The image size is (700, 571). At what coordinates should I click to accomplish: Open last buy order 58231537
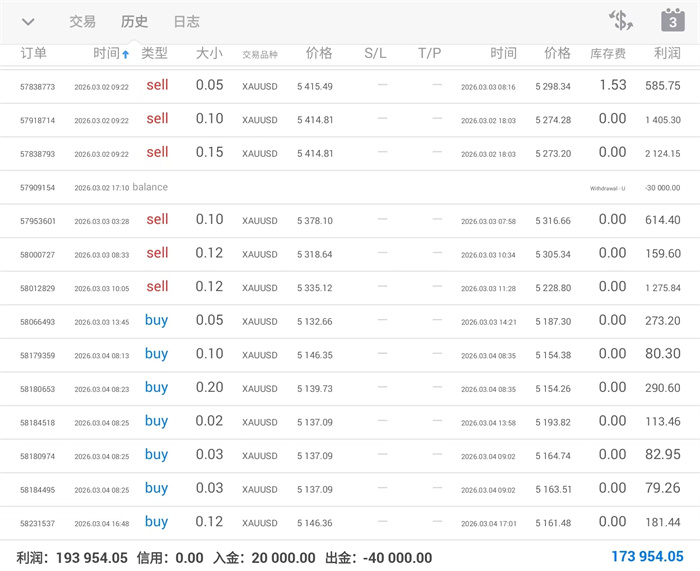tap(350, 522)
